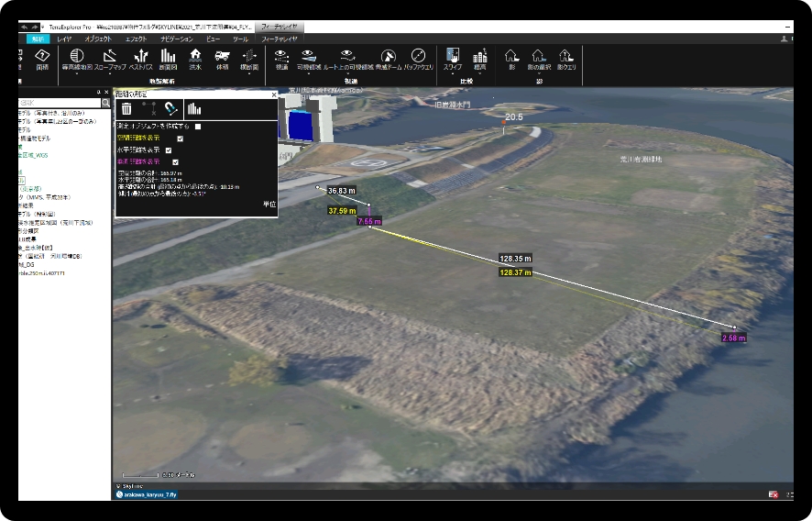Select the スロープマップ slope map tool
Viewport: 812px width, 521px height.
(x=110, y=60)
